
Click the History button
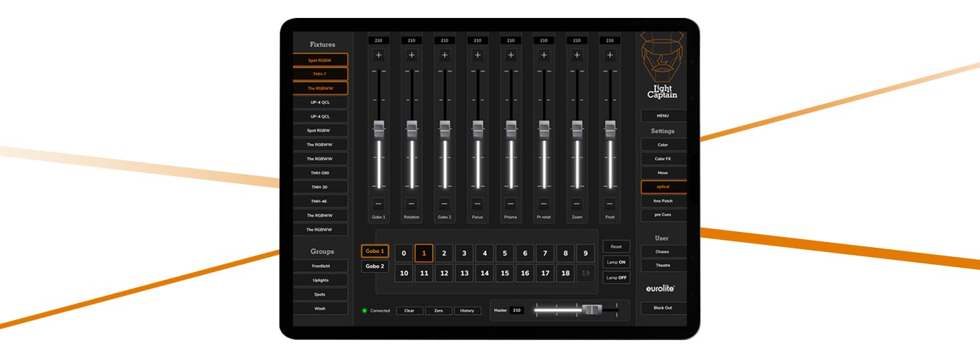click(467, 311)
